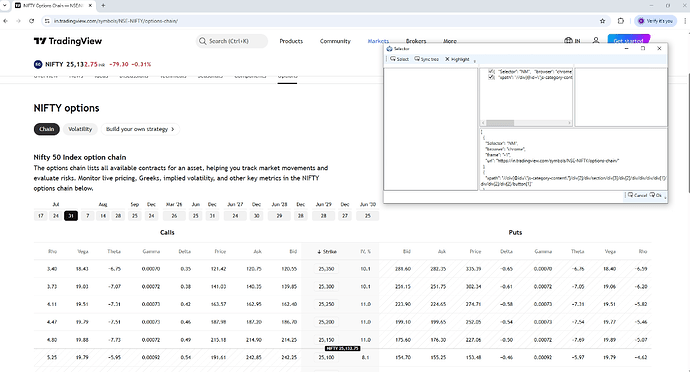The image size is (690, 372).
Task: Sort by the IV, % column header
Action: pos(366,252)
